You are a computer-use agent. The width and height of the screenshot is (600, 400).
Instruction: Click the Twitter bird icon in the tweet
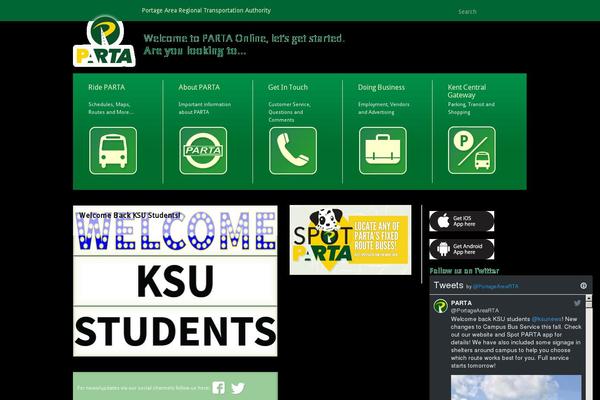[577, 303]
